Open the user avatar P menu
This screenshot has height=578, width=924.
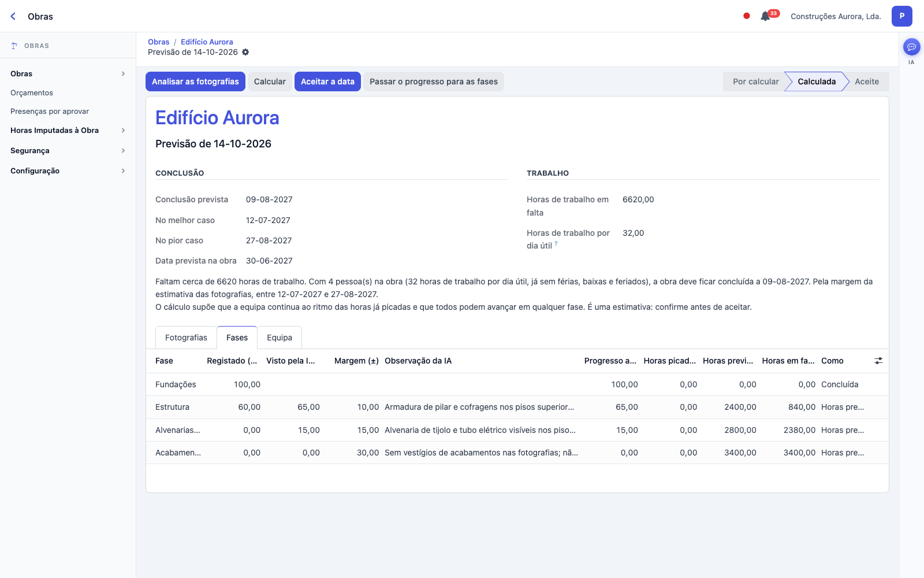[x=901, y=16]
